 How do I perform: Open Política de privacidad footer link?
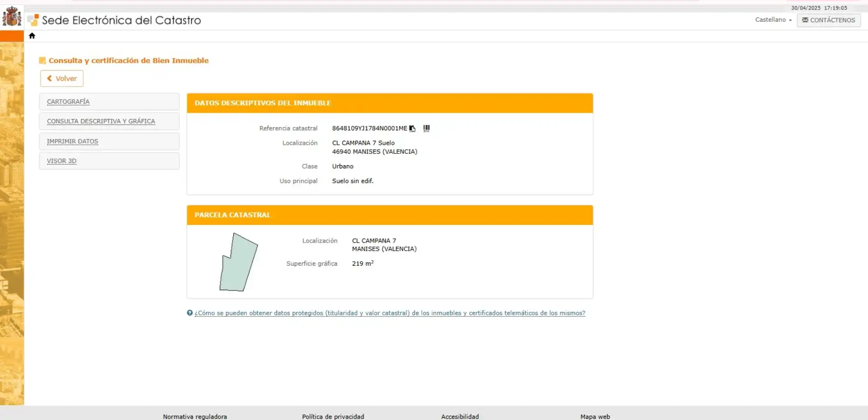333,416
